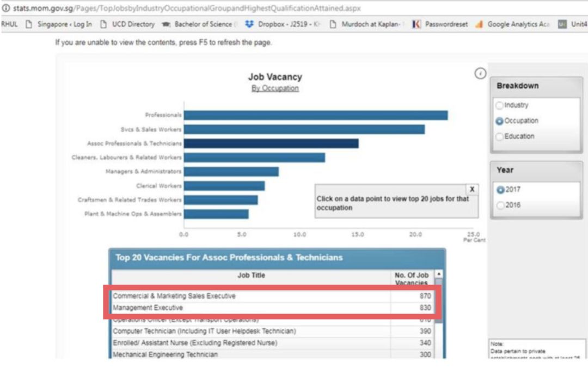588x368 pixels.
Task: Select the Education breakdown option
Action: (x=499, y=137)
